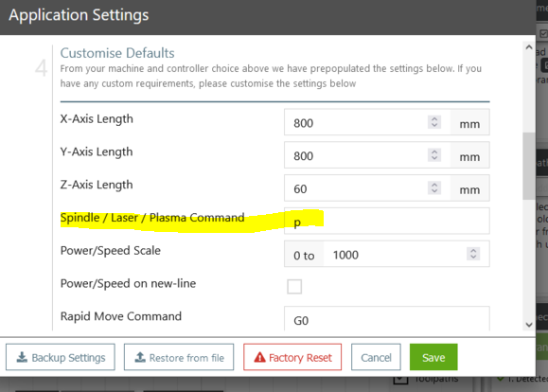This screenshot has width=548, height=392.
Task: Click X-Axis Length spinner arrows
Action: (434, 122)
